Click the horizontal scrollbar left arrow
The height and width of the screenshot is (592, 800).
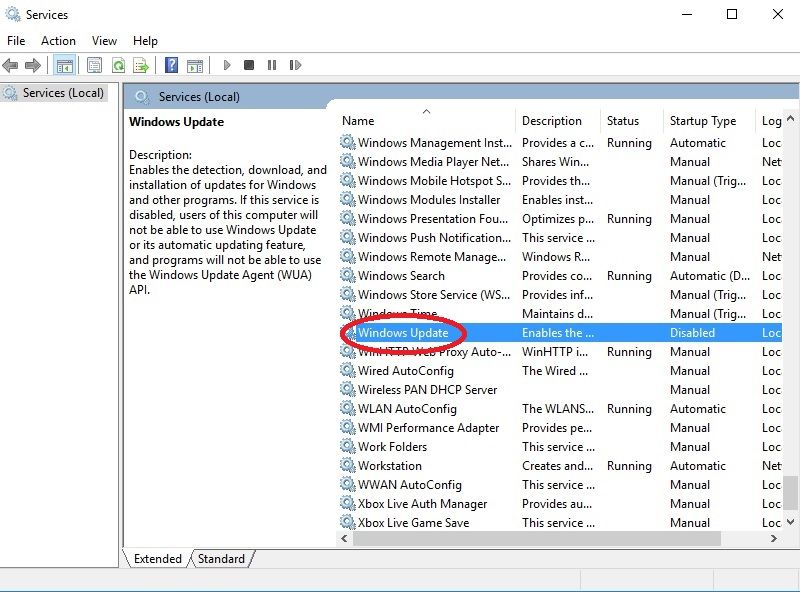(x=344, y=538)
